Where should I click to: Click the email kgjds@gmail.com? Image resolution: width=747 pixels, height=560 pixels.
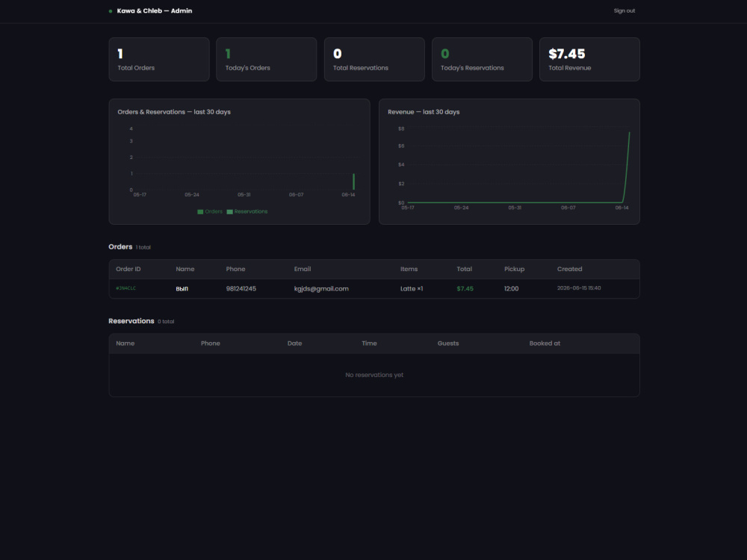[x=321, y=288]
